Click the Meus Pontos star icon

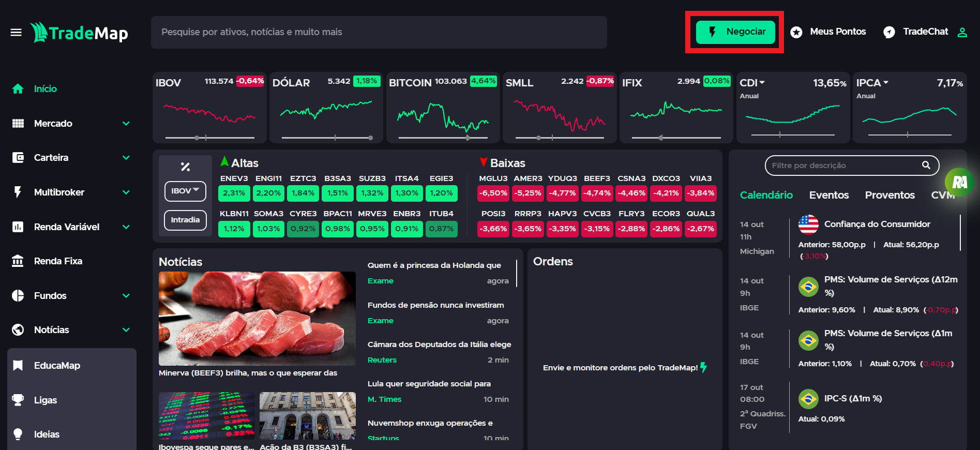(x=796, y=32)
